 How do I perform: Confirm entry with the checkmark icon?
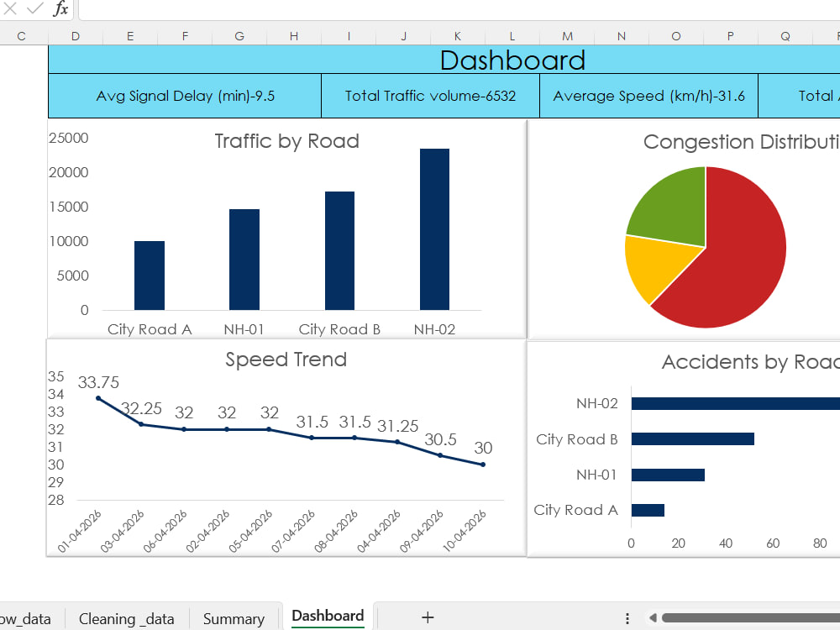coord(34,8)
